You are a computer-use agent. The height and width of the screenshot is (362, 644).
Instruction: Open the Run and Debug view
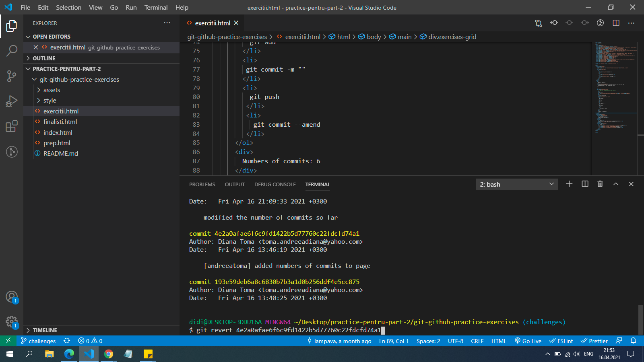click(x=12, y=101)
